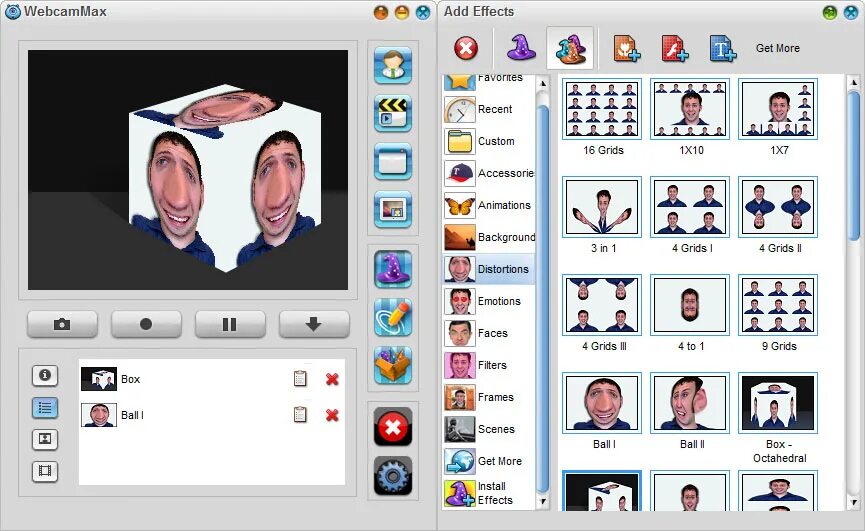Switch to the film strip view icon
This screenshot has width=865, height=531.
[45, 471]
